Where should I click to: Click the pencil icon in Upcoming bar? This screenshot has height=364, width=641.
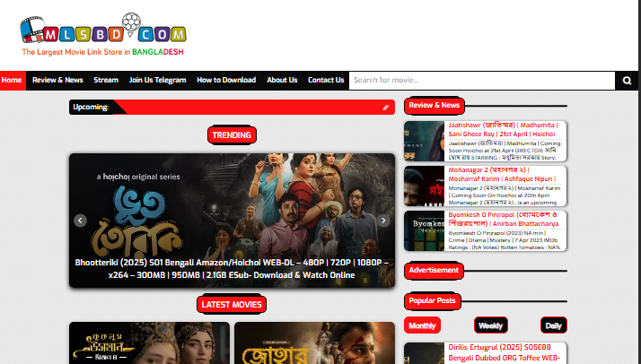385,108
